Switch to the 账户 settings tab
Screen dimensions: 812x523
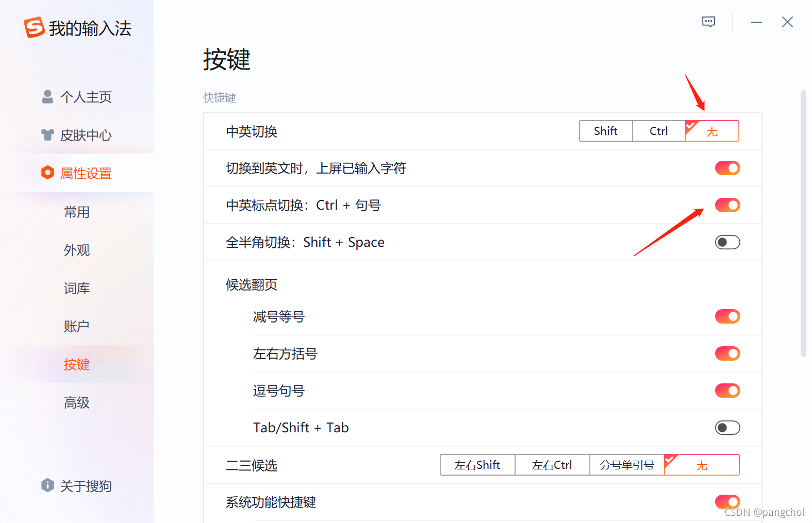point(77,326)
